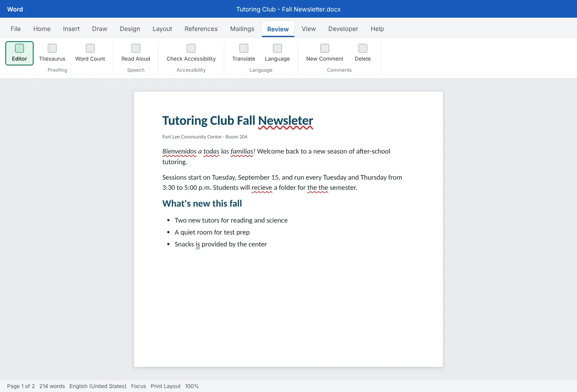Screen dimensions: 577x392
Task: Click the 100% zoom level
Action: pyautogui.click(x=192, y=386)
